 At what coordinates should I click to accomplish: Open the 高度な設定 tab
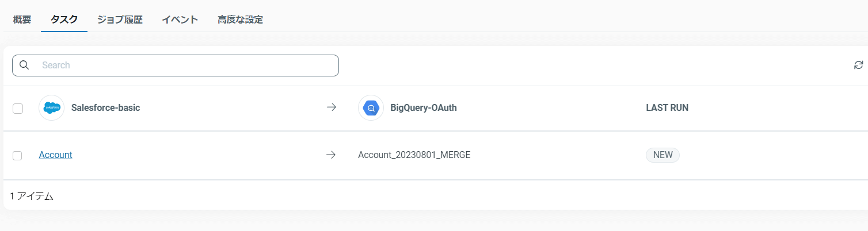pyautogui.click(x=240, y=20)
